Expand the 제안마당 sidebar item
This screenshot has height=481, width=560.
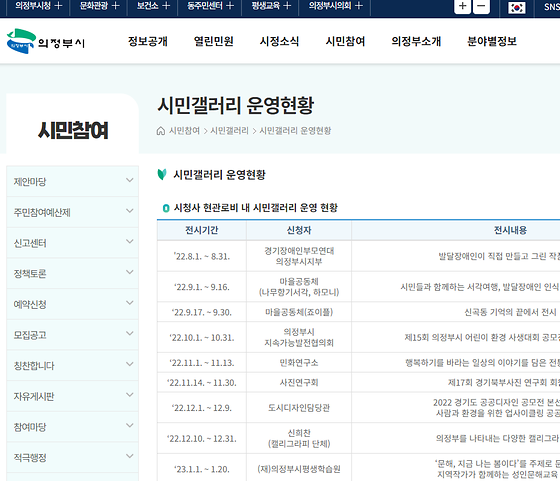(72, 181)
